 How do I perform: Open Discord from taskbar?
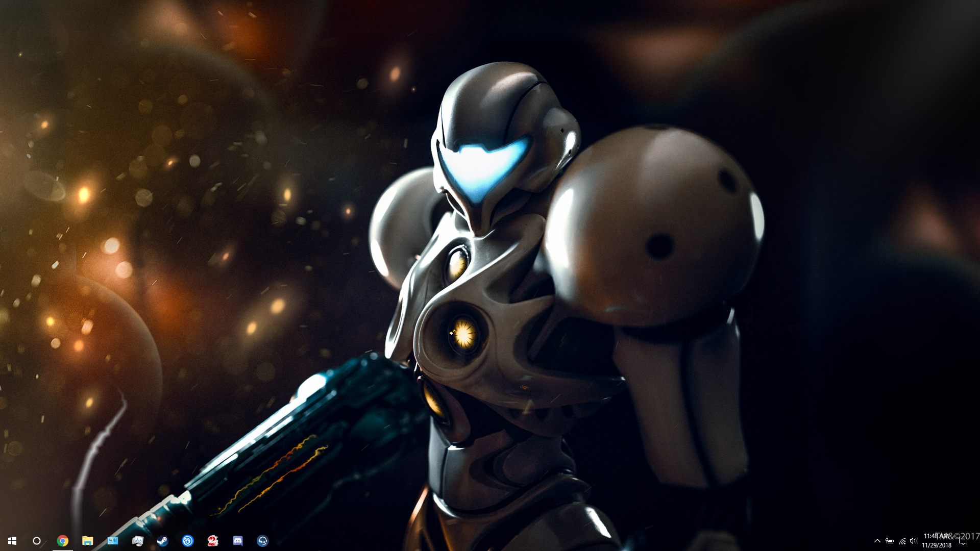click(x=238, y=541)
